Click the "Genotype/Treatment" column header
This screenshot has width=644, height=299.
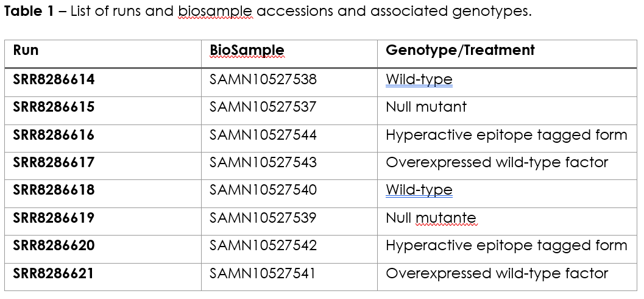460,51
